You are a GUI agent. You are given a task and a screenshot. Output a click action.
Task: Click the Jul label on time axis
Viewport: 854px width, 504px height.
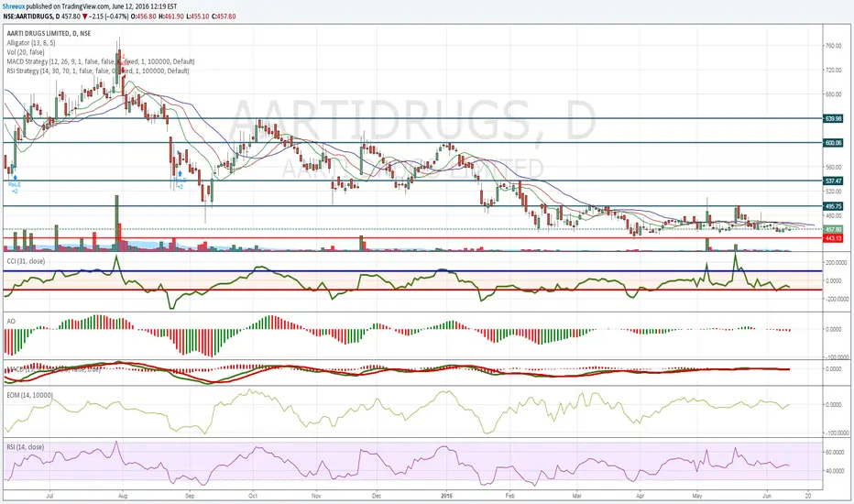49,497
